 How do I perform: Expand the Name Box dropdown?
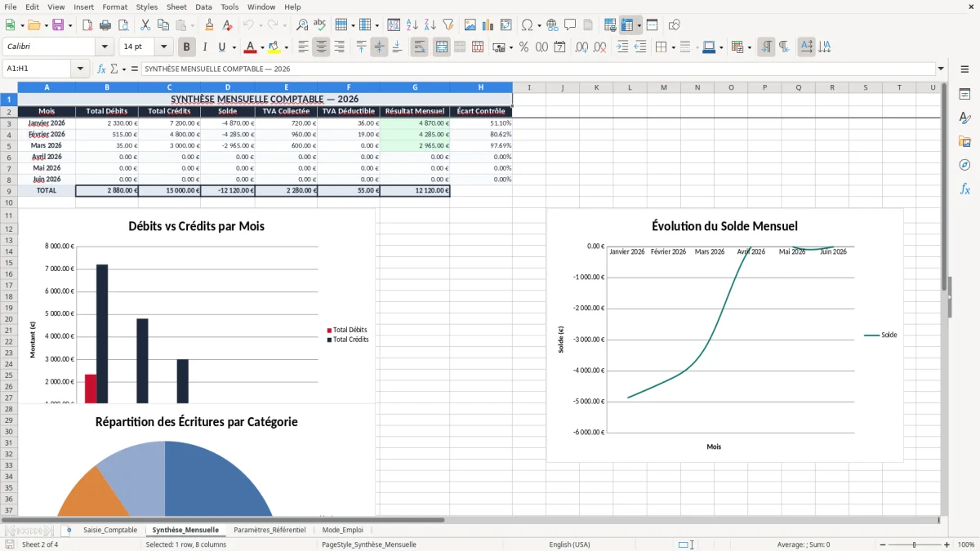click(x=80, y=69)
